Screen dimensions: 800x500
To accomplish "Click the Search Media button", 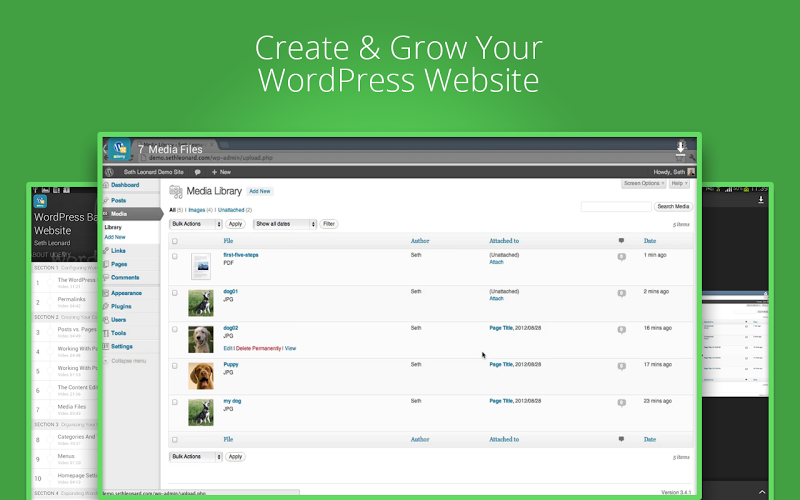I will point(673,207).
